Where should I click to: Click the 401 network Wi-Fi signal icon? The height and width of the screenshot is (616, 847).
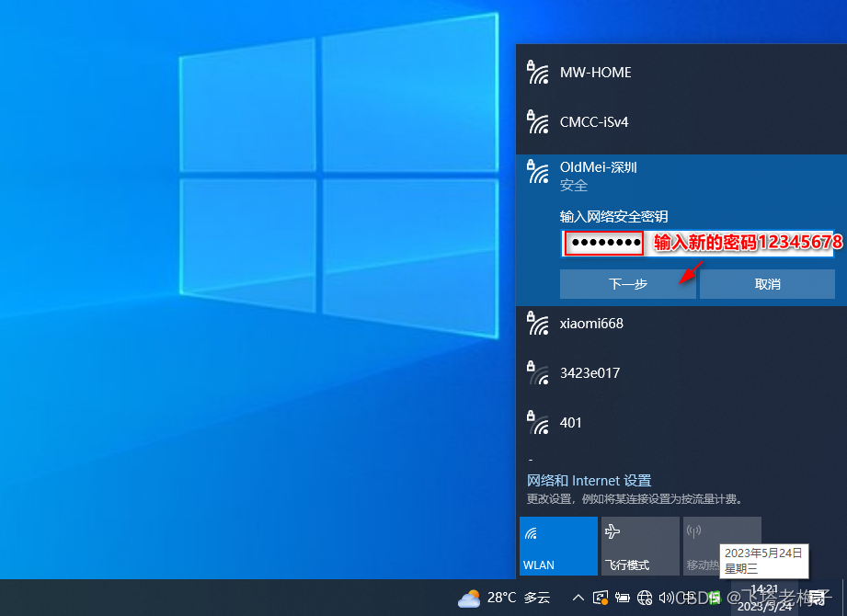coord(537,423)
